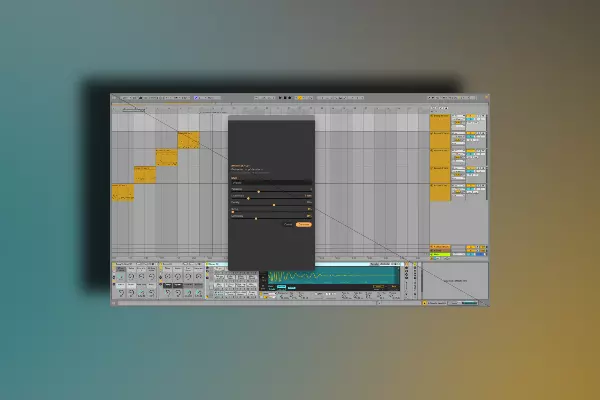Select the orange MIDI clip on the third track
Screen dimensions: 600x400
(x=166, y=158)
